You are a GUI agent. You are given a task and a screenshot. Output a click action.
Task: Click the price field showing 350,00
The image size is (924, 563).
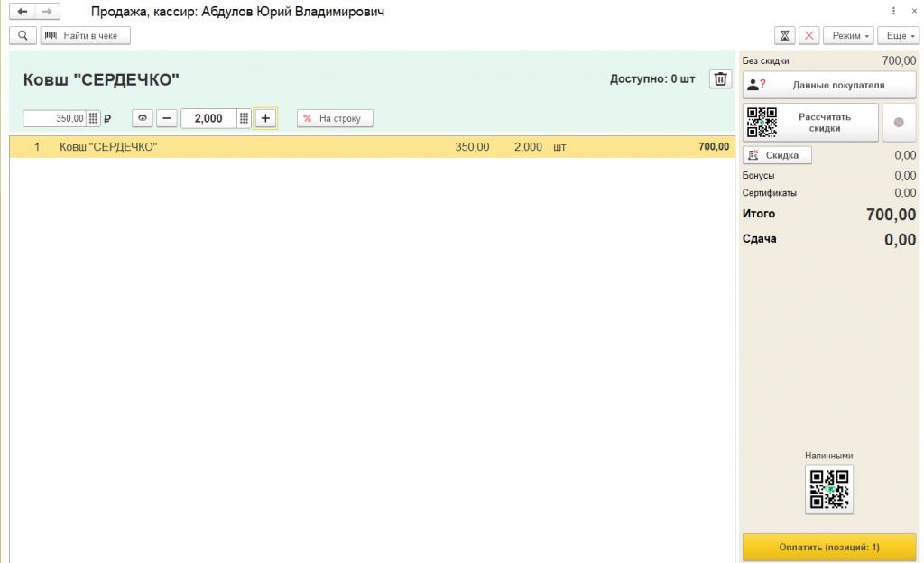pos(55,118)
